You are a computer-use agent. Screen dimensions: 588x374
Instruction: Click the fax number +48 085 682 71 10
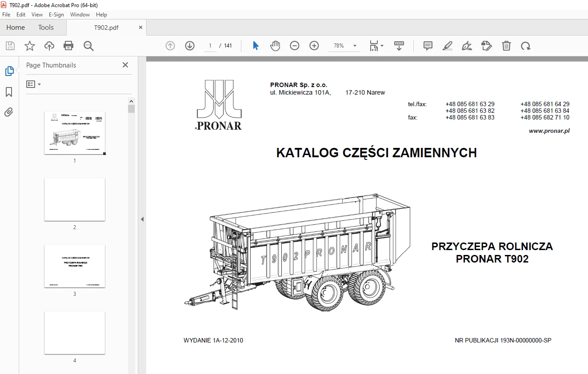[545, 118]
